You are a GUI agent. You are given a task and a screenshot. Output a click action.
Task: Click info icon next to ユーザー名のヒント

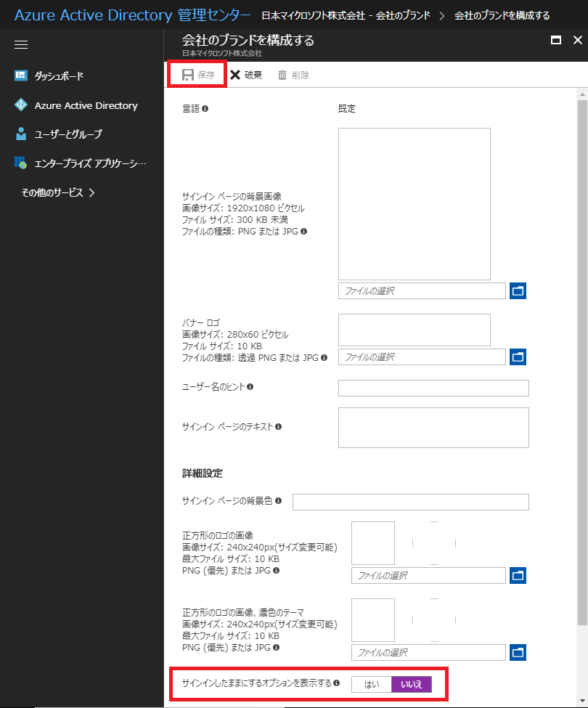[x=250, y=386]
